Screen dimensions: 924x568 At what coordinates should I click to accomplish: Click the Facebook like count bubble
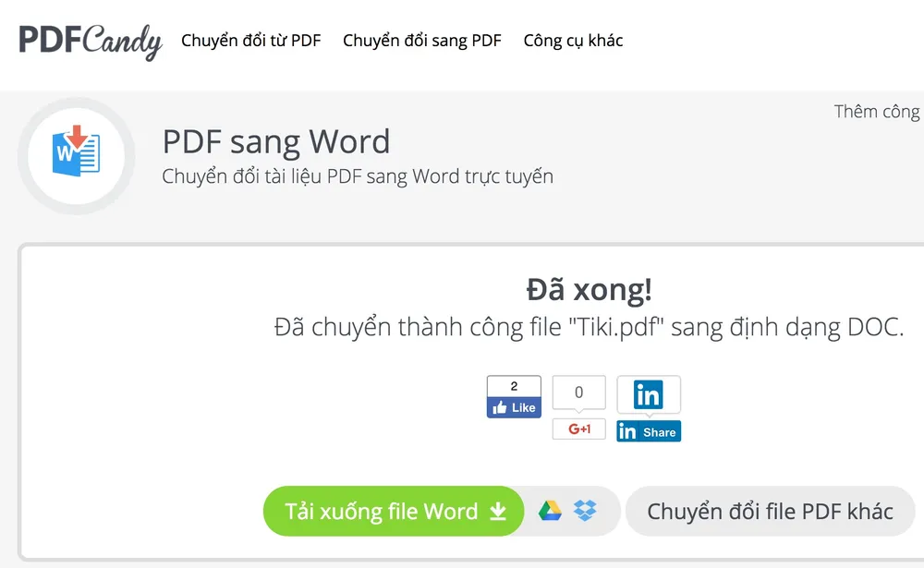(x=514, y=387)
